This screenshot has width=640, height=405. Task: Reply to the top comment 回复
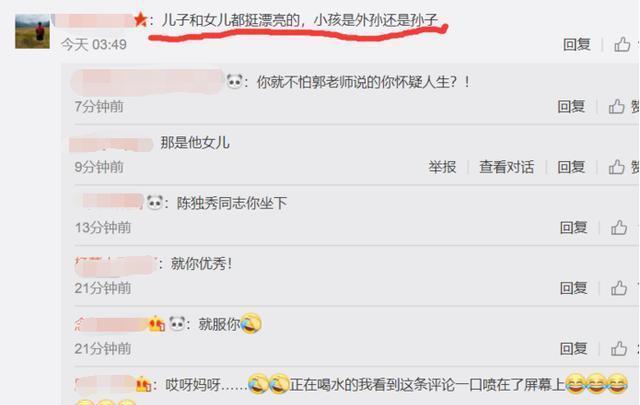[577, 44]
